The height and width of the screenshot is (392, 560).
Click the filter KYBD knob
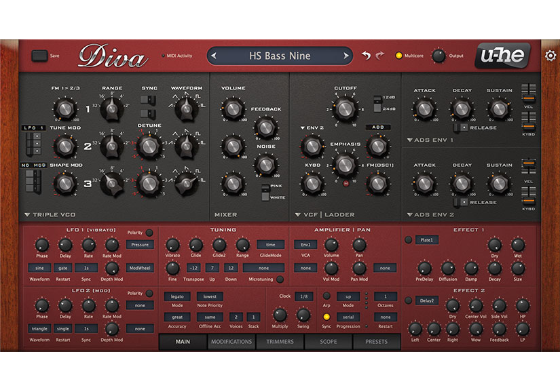coord(313,183)
